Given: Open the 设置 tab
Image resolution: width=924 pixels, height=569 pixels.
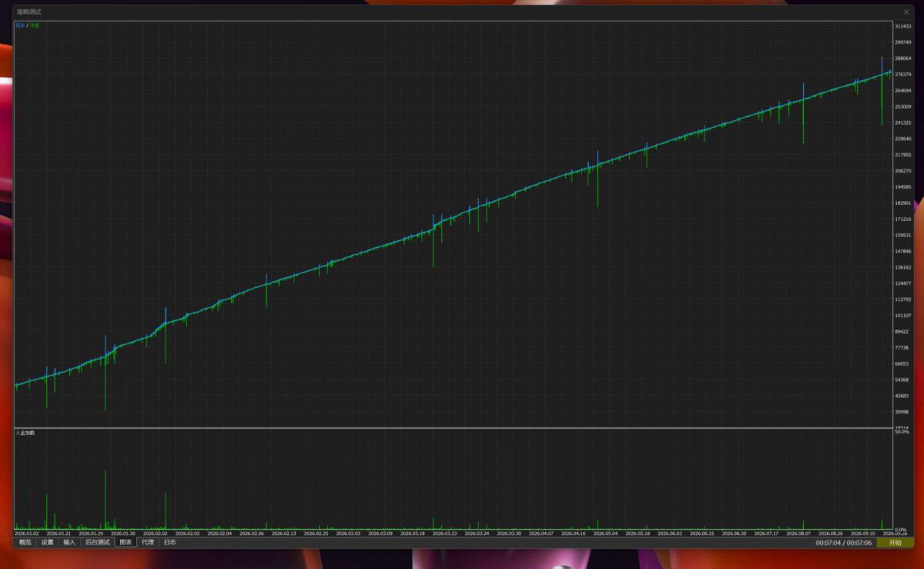Looking at the screenshot, I should [48, 542].
